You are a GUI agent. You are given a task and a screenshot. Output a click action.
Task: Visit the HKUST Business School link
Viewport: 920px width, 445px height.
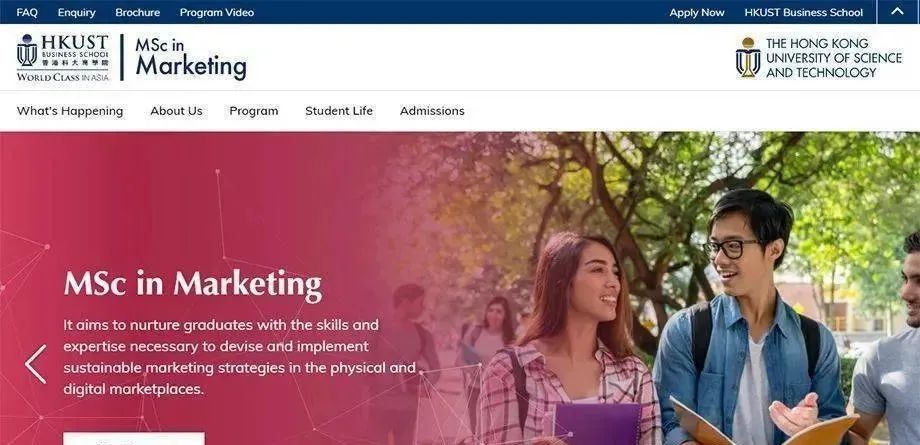coord(803,12)
